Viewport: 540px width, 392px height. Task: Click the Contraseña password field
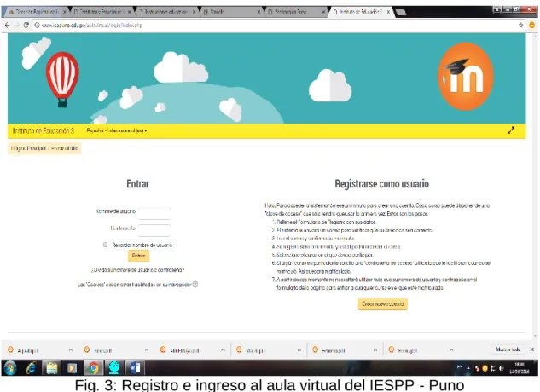click(x=154, y=230)
